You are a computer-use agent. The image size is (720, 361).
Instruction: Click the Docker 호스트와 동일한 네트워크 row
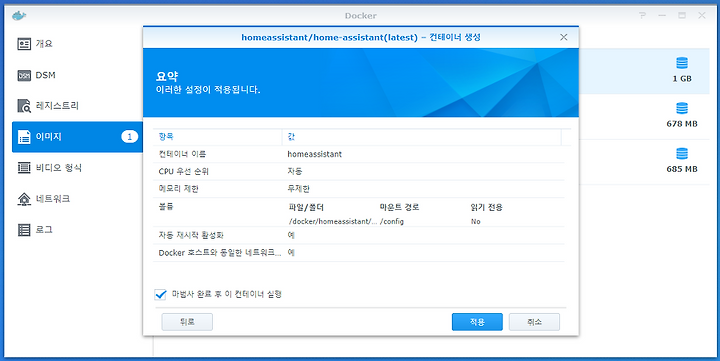359,253
